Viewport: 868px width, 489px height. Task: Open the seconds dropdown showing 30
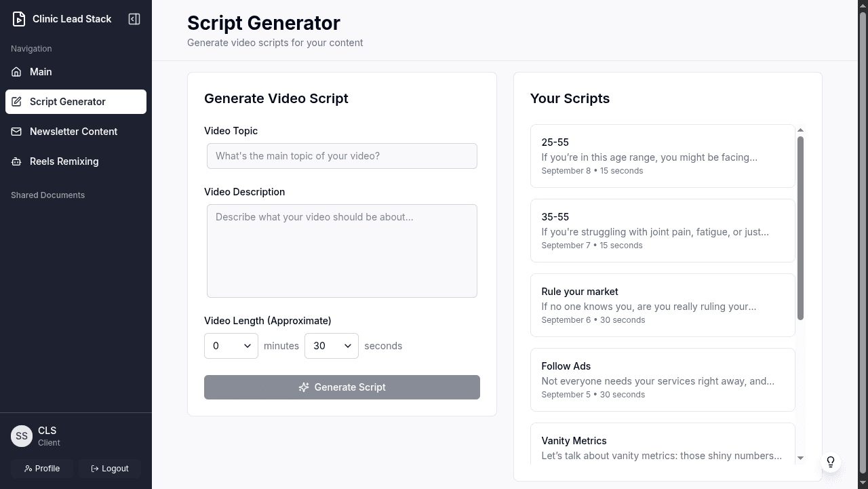(x=331, y=346)
